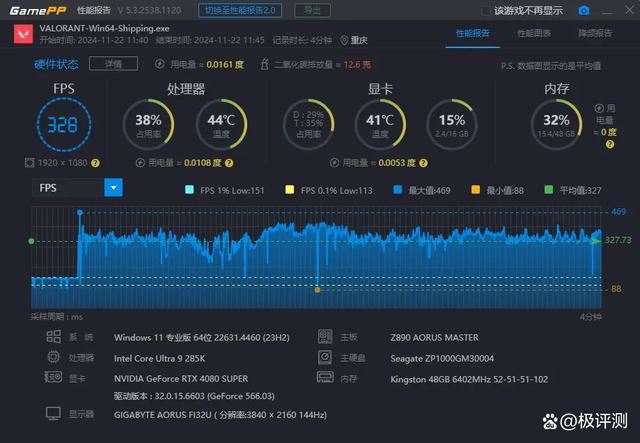Click driver version 32.0.15.6603 text
Viewport: 640px width, 443px height.
pyautogui.click(x=194, y=396)
